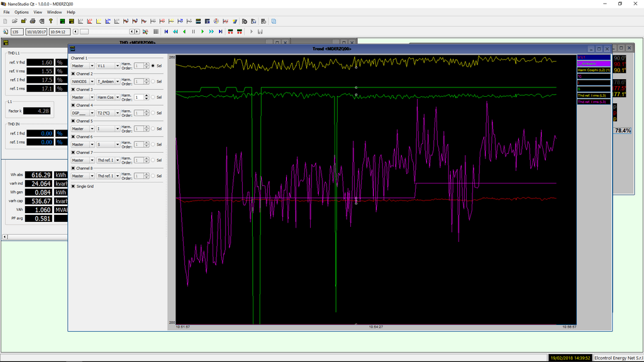Click the grid view icon beside the timeline slider
This screenshot has height=362, width=644.
(155, 31)
